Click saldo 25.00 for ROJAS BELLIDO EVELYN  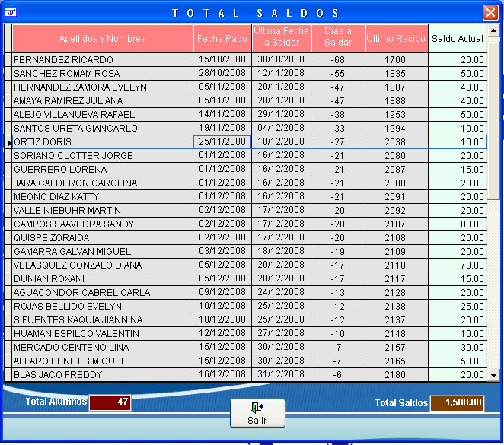point(457,307)
